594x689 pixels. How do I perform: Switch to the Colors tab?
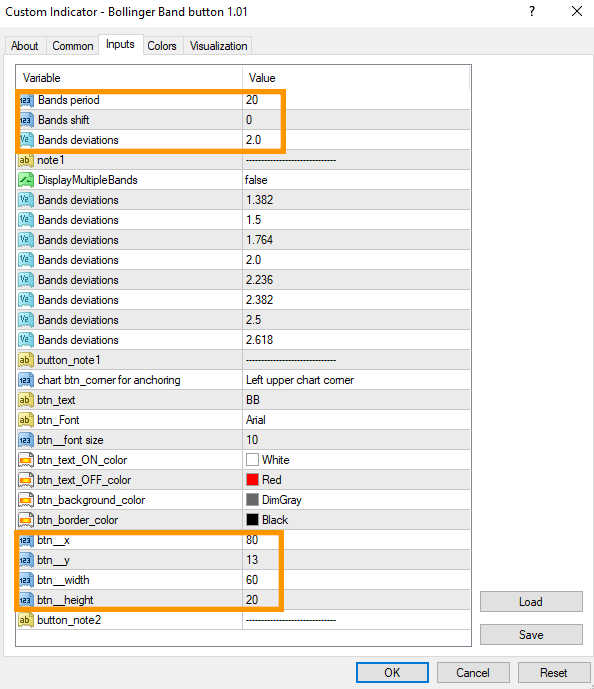[162, 46]
